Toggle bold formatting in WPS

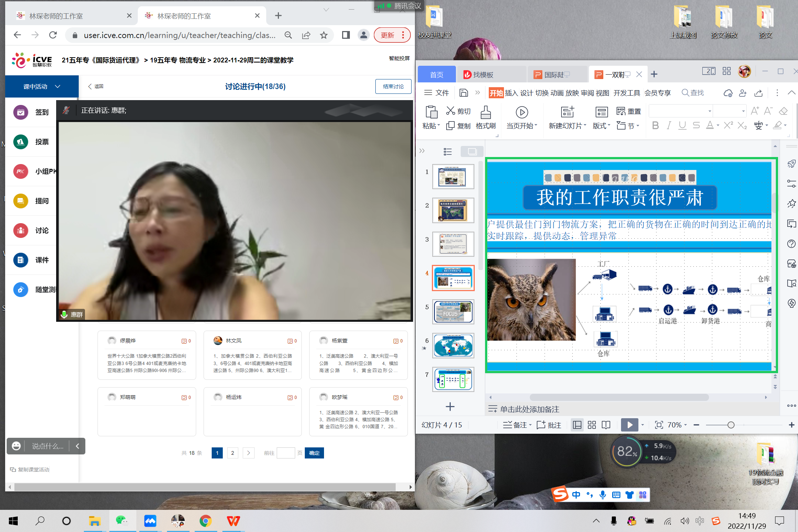655,125
